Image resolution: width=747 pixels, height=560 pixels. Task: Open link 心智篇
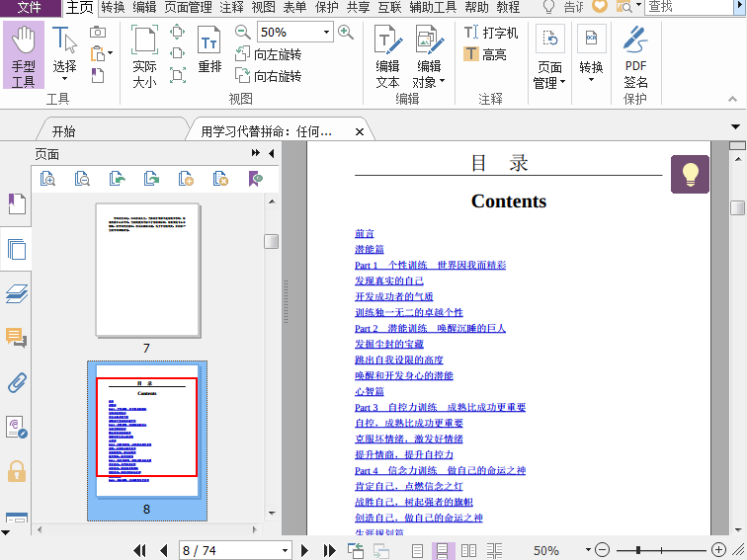(x=370, y=391)
